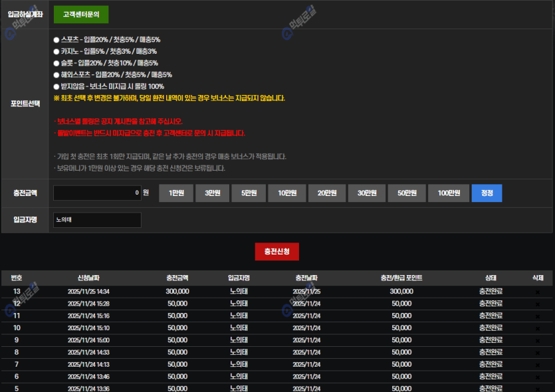This screenshot has height=392, width=555.
Task: Delete row 13 using the x icon
Action: coord(538,292)
